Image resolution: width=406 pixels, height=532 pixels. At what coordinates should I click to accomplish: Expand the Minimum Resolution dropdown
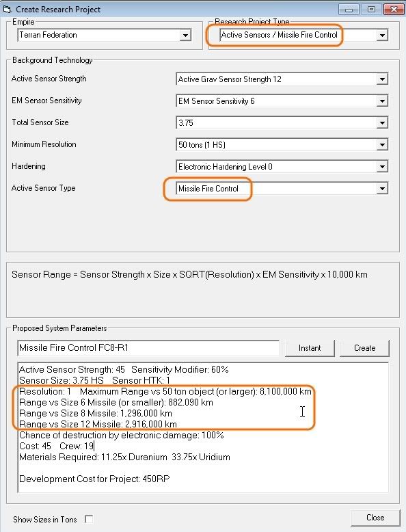(x=382, y=144)
